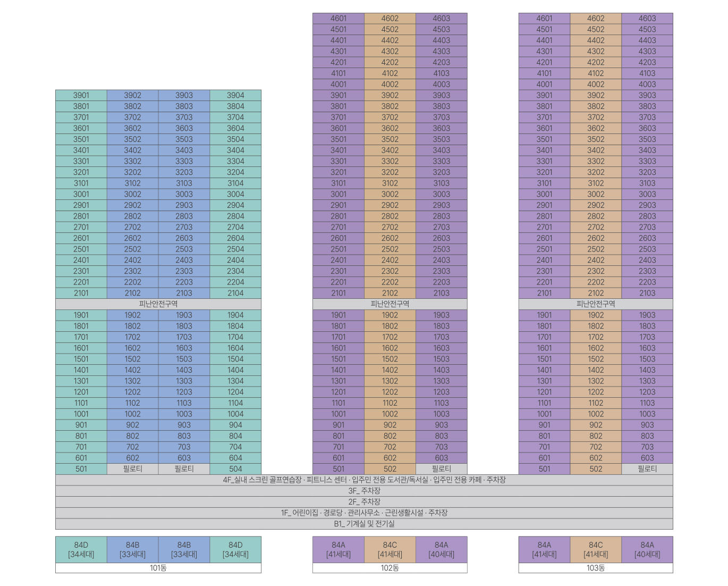Select the 102동 building label
This screenshot has width=728, height=586.
pyautogui.click(x=390, y=568)
